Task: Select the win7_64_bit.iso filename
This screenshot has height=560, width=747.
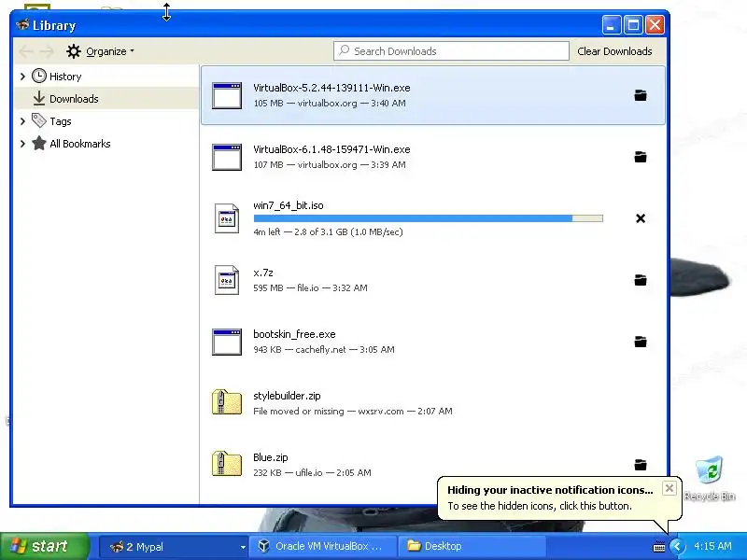Action: click(x=289, y=205)
